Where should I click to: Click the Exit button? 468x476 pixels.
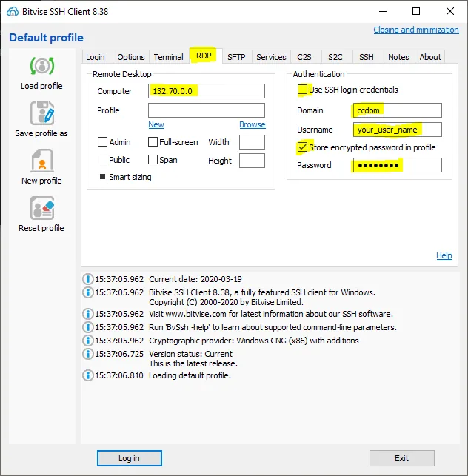(x=402, y=458)
